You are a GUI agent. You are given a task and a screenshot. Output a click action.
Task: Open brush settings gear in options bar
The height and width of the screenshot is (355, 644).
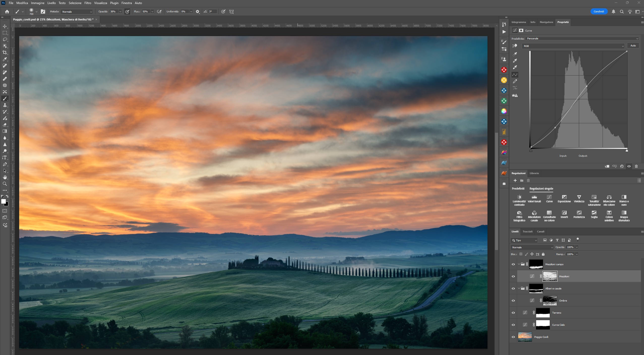(x=198, y=12)
